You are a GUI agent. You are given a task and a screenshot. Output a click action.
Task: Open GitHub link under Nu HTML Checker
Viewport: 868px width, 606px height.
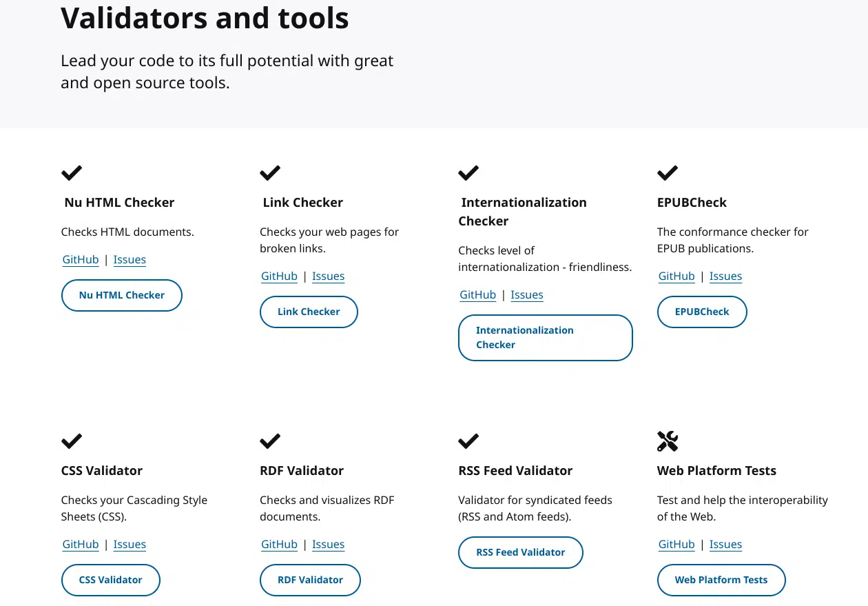[81, 260]
